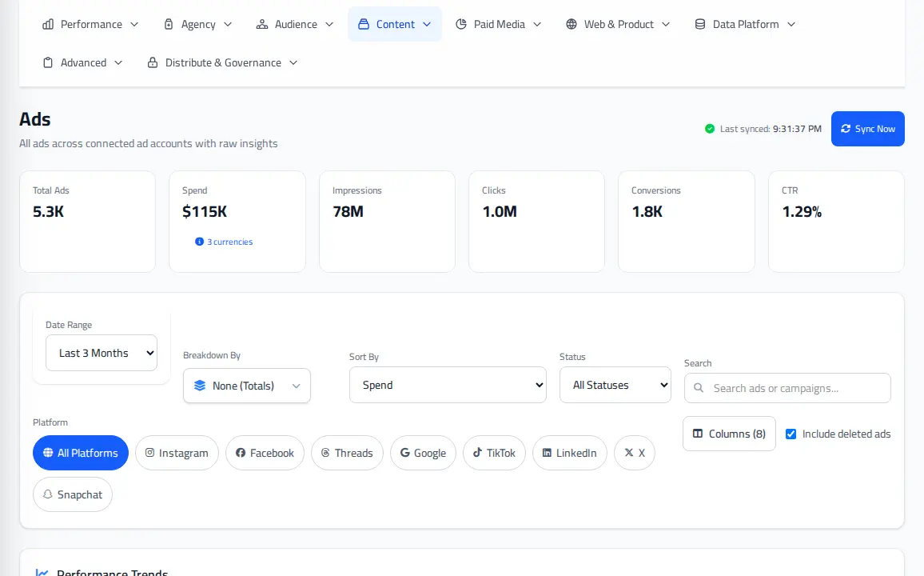Expand the Sort By Spend dropdown
Screen dimensions: 924x576
pos(448,385)
